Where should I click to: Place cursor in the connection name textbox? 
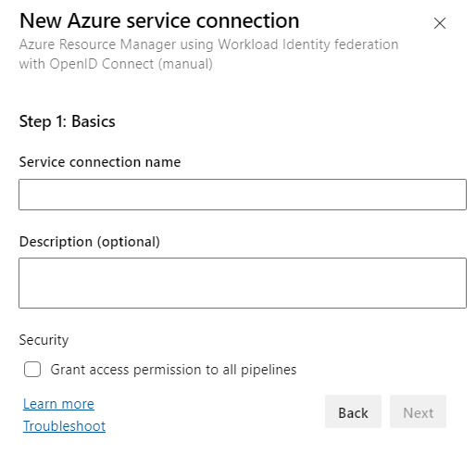pos(243,195)
